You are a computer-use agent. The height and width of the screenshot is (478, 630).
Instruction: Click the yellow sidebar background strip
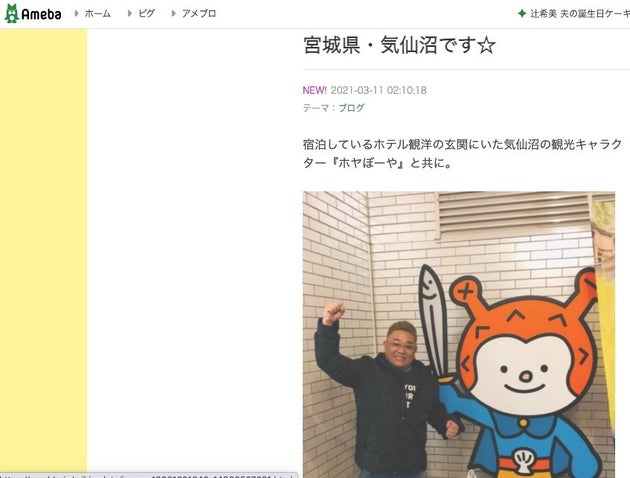tap(43, 251)
